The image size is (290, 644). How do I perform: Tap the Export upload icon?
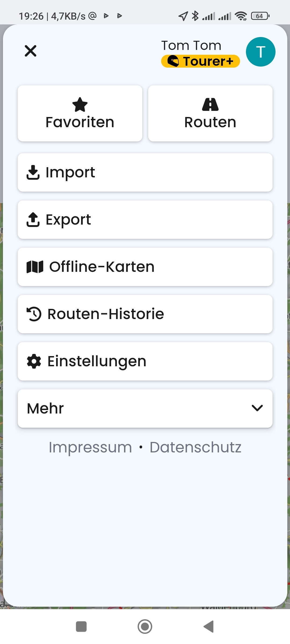(x=33, y=219)
